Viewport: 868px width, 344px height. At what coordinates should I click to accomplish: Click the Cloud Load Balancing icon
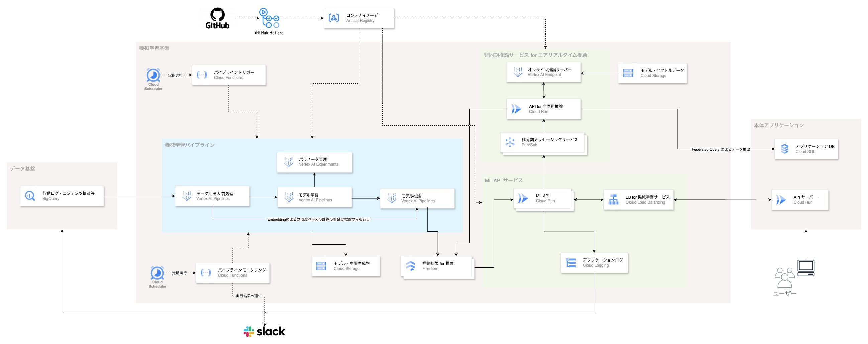click(613, 200)
